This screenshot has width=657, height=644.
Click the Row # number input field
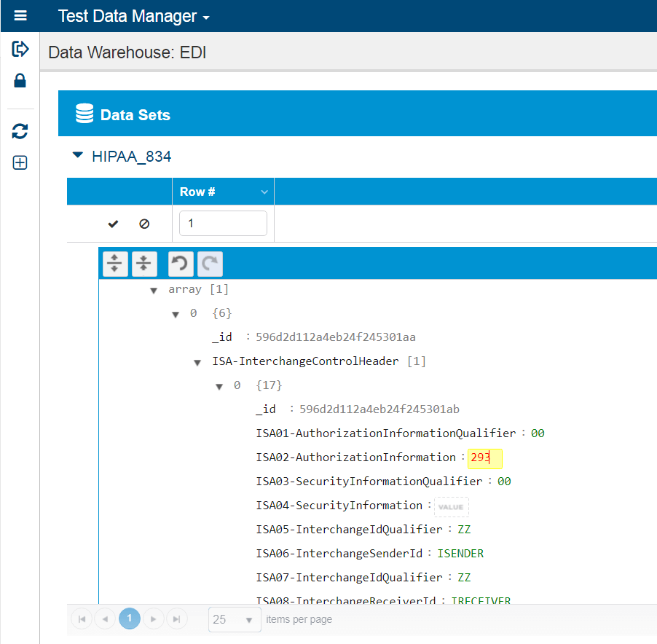point(223,224)
